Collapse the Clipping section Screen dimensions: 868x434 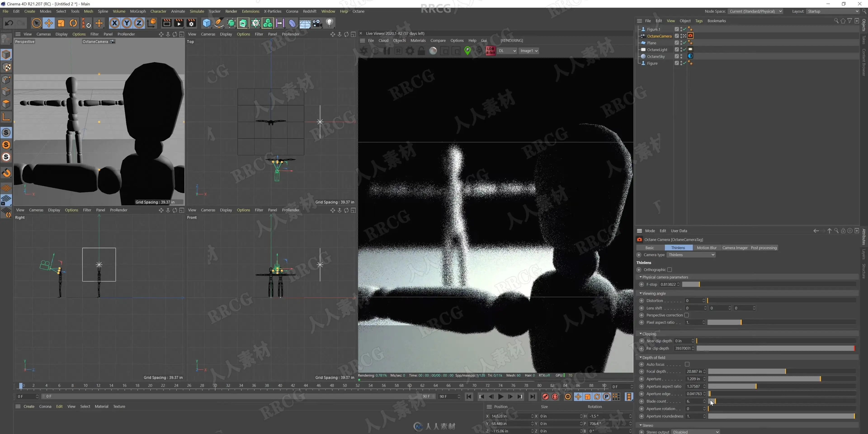641,334
